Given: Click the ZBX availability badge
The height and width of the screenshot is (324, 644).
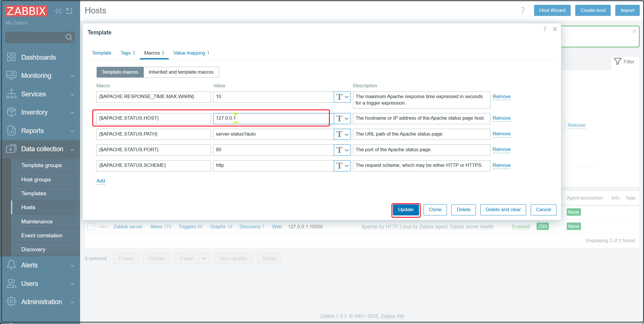Looking at the screenshot, I should (x=542, y=226).
